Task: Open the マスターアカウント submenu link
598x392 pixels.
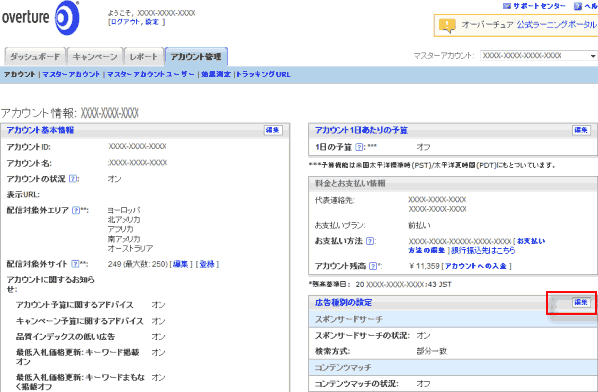Action: (x=71, y=74)
